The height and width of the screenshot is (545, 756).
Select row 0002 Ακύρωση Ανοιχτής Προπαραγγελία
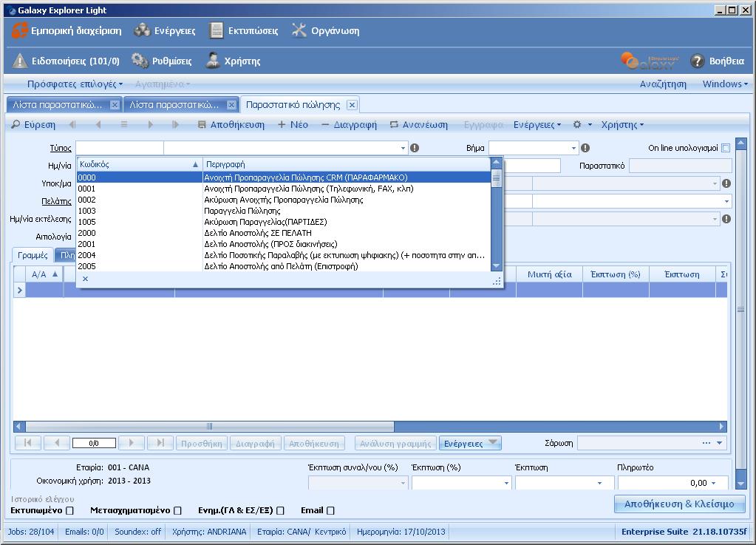284,200
